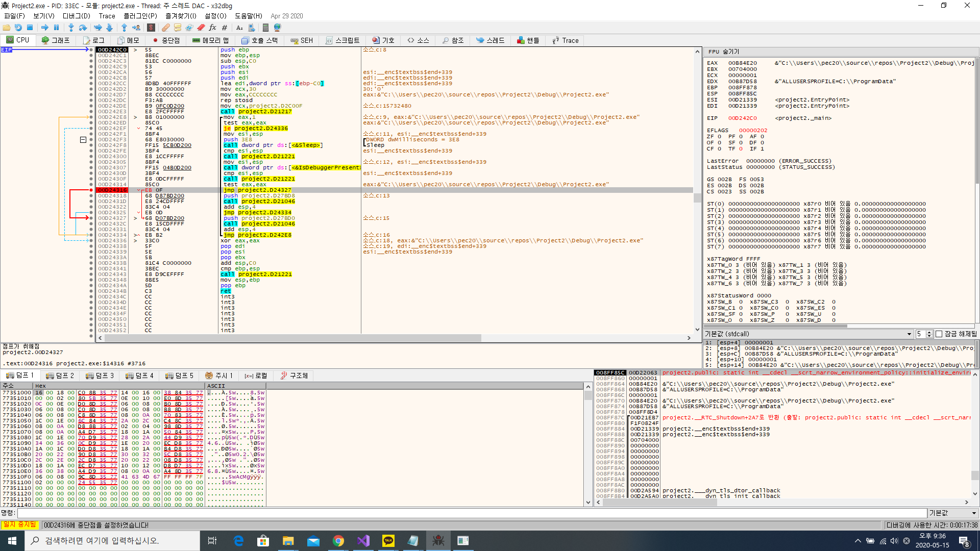The width and height of the screenshot is (980, 551).
Task: Pause execution with pause icon
Action: point(57,28)
